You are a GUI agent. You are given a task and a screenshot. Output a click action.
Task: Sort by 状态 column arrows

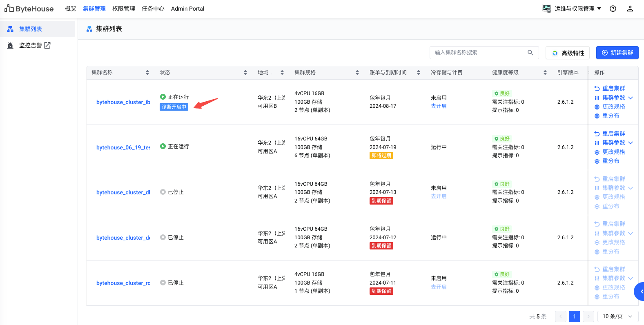245,73
